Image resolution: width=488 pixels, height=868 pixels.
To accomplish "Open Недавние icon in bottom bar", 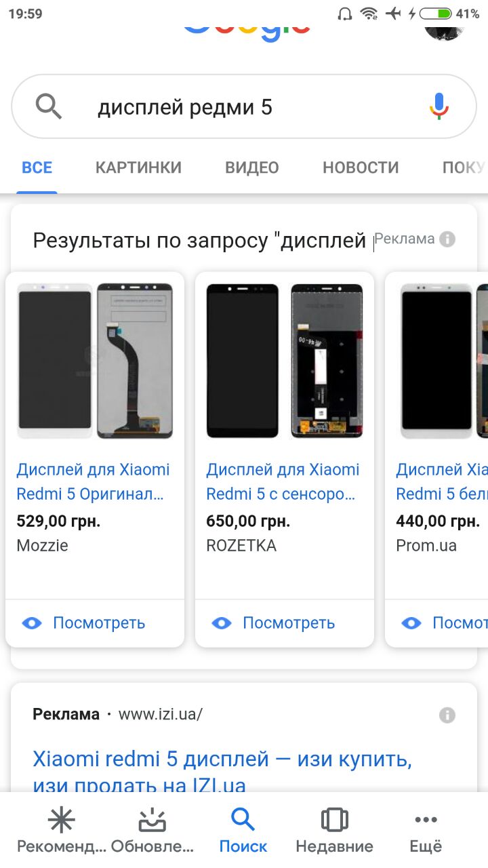I will click(x=334, y=821).
